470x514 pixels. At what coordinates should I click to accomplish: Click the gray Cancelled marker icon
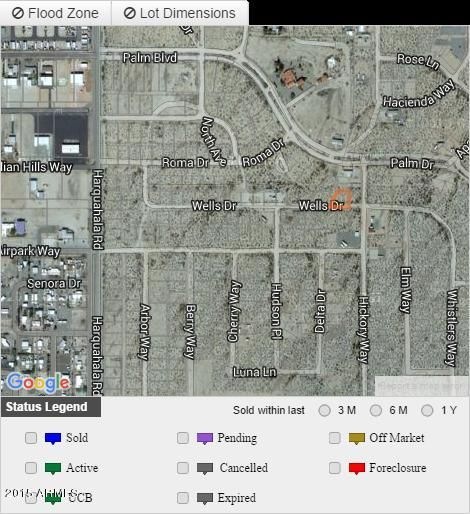point(205,468)
